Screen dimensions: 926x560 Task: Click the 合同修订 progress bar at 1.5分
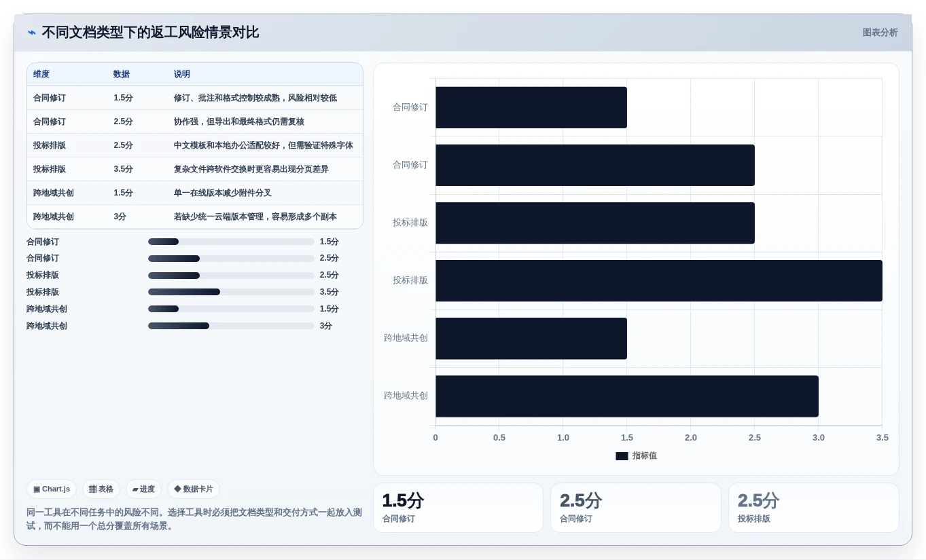pyautogui.click(x=231, y=242)
